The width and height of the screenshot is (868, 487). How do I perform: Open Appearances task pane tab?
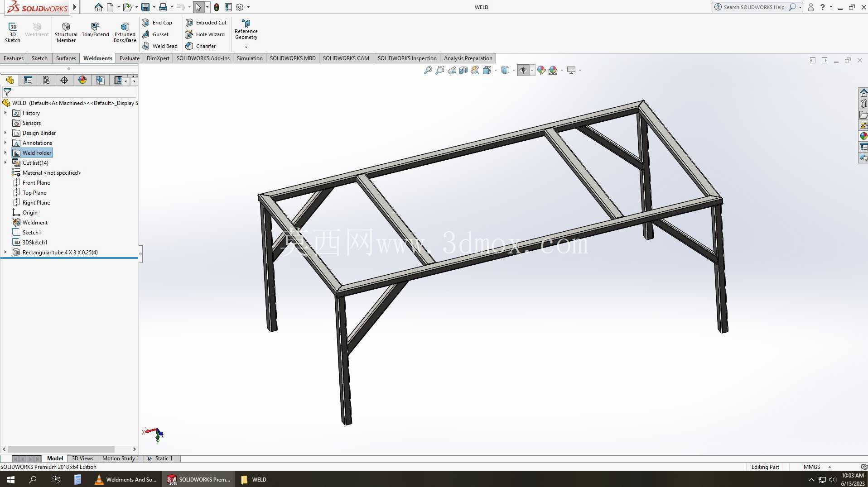click(863, 136)
